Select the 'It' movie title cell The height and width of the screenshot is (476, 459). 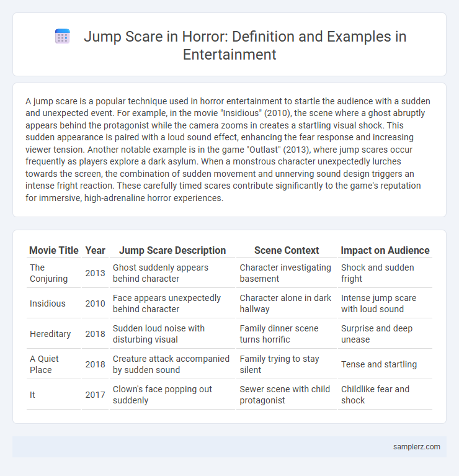tap(54, 394)
